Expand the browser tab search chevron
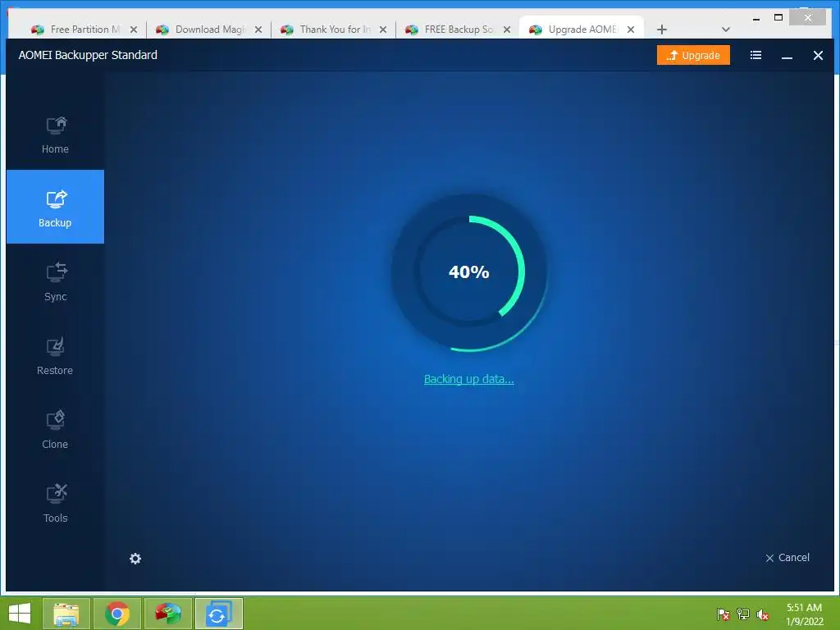The height and width of the screenshot is (630, 840). pos(726,30)
